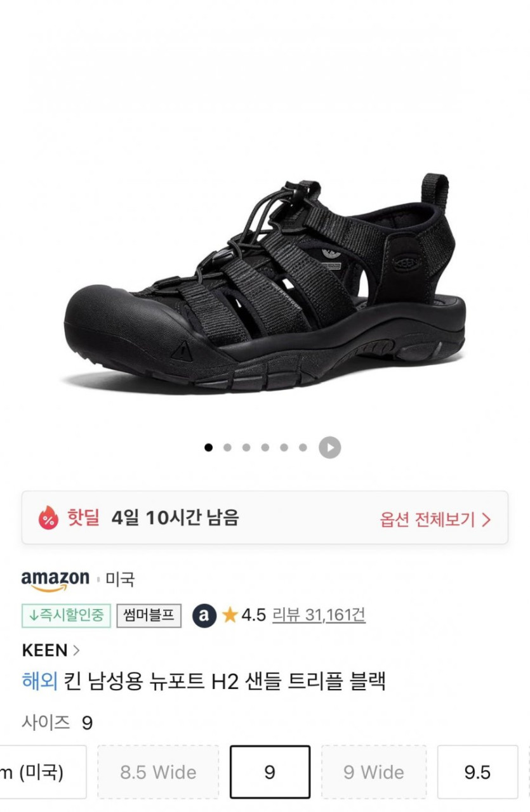Jump to the second carousel image dot

[x=227, y=447]
